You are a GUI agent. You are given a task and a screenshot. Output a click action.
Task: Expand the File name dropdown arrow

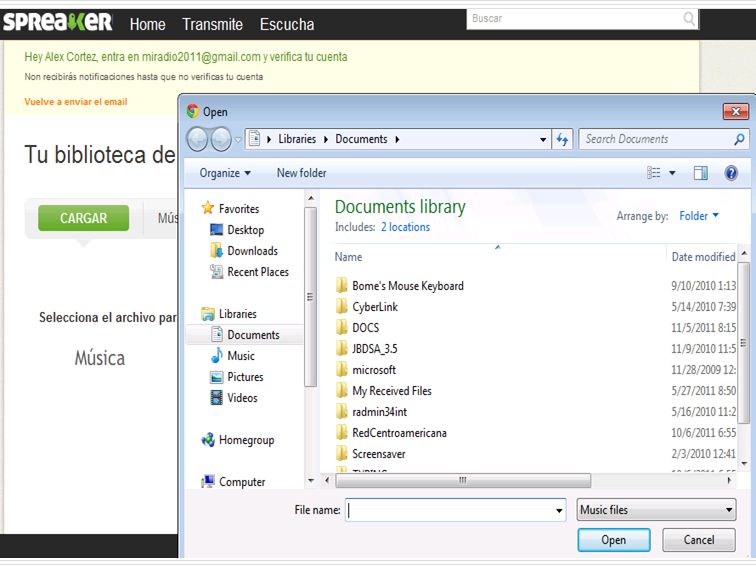(559, 510)
